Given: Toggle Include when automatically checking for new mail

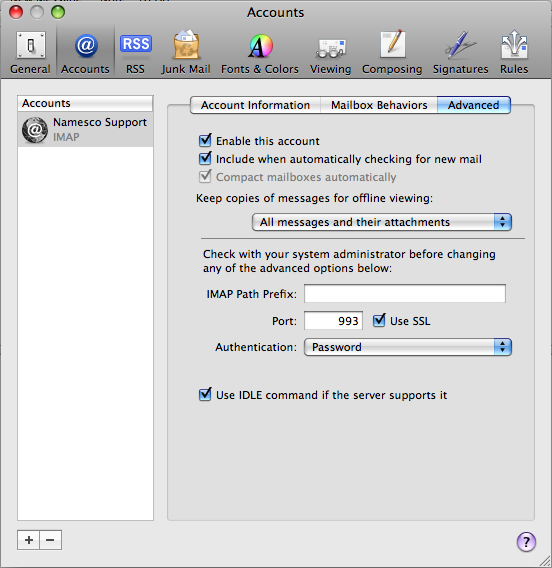Looking at the screenshot, I should click(x=205, y=158).
